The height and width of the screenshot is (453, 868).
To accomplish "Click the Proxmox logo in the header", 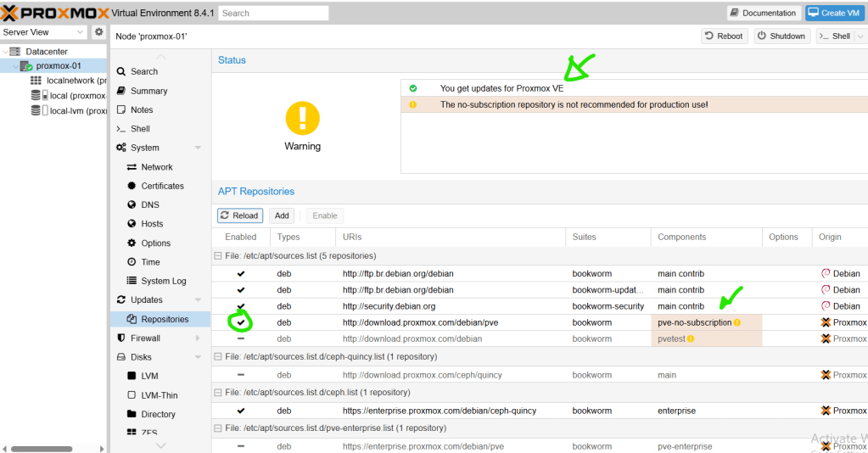I will click(55, 13).
